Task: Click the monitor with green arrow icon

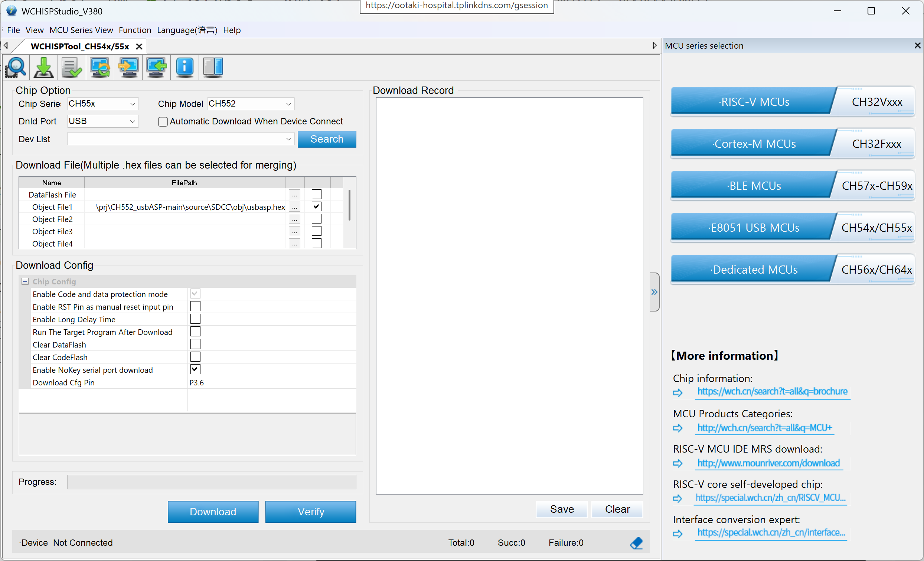Action: (x=156, y=68)
